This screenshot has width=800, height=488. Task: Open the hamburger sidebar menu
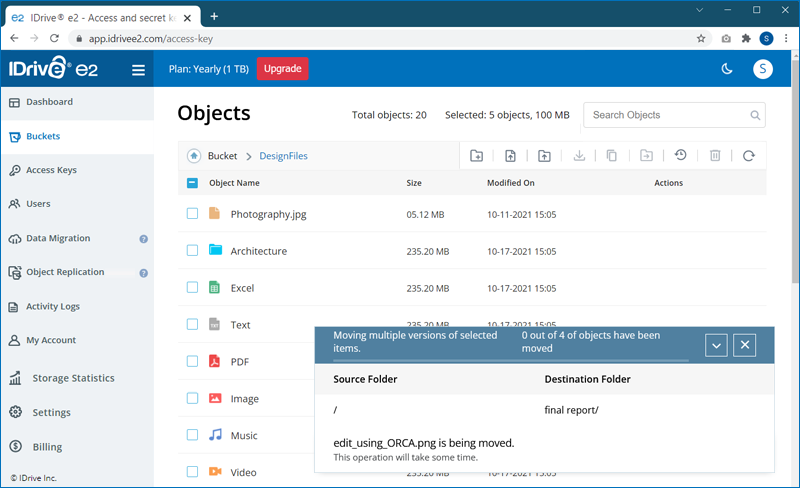(138, 70)
